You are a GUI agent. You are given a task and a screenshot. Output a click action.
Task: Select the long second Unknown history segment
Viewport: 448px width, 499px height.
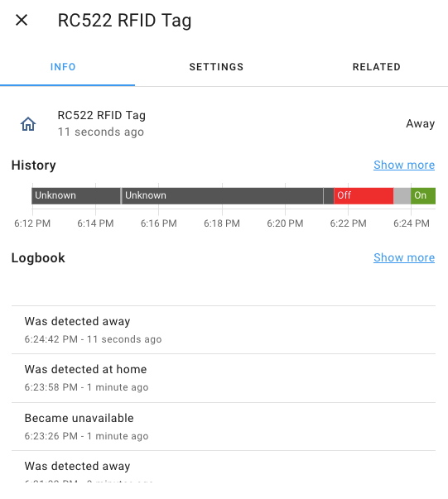click(222, 196)
